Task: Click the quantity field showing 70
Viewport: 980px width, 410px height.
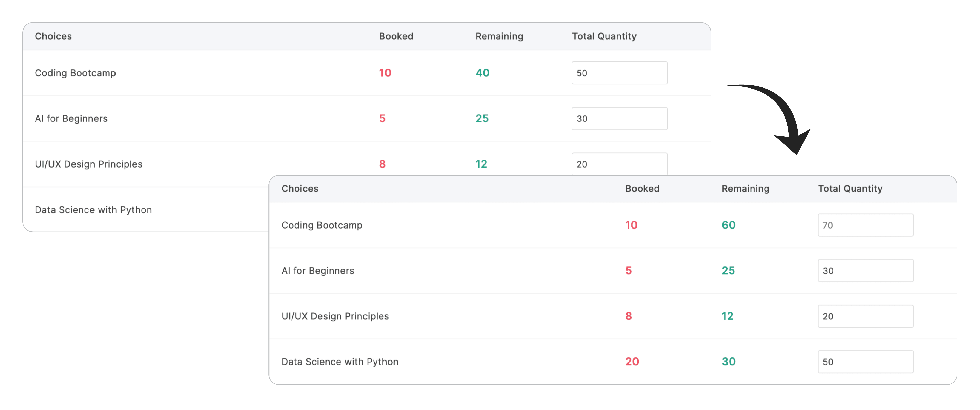Action: (x=865, y=225)
